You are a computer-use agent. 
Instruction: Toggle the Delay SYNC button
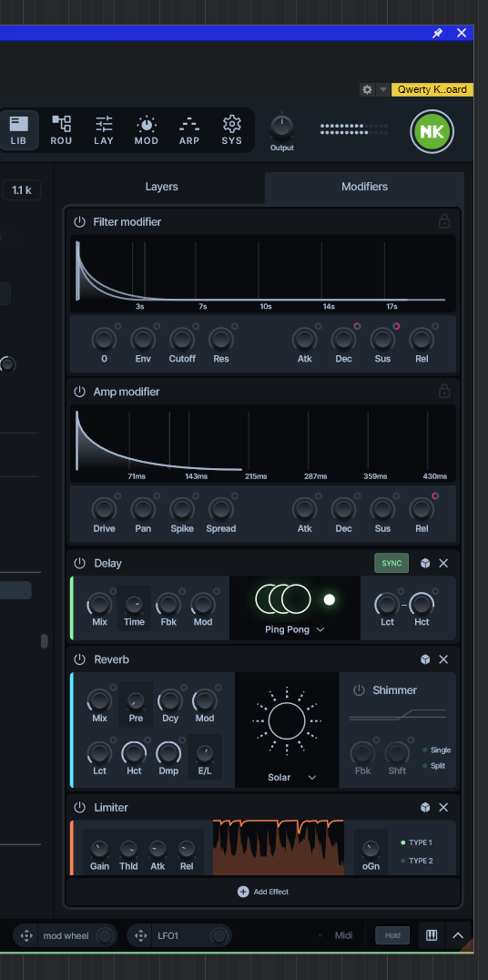coord(391,563)
